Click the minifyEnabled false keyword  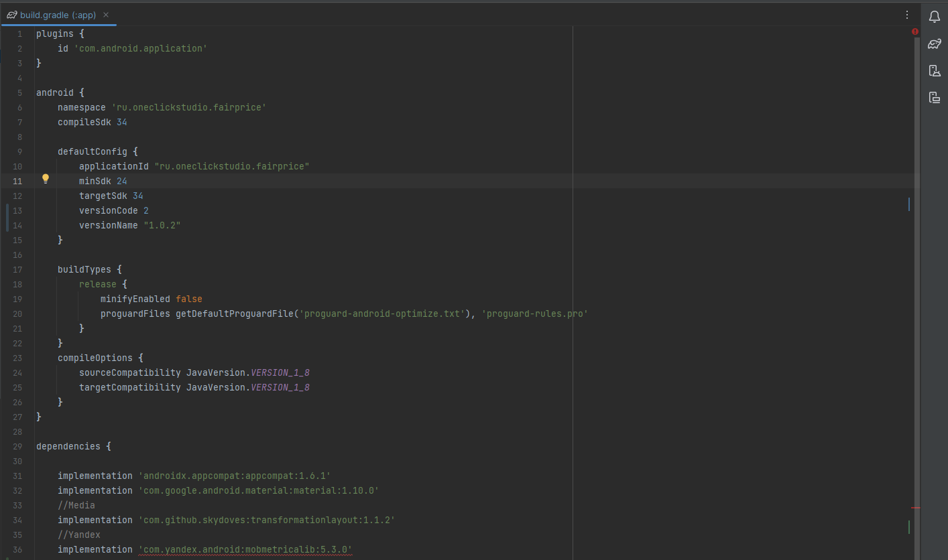pos(189,299)
